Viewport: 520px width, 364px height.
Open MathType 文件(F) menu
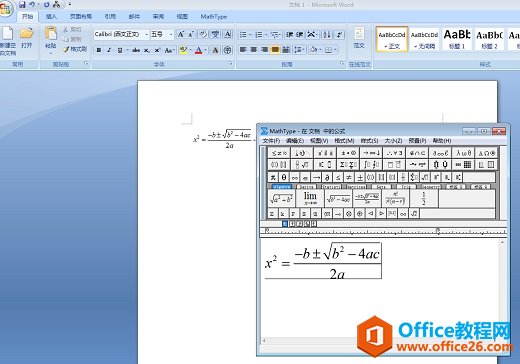[x=271, y=141]
